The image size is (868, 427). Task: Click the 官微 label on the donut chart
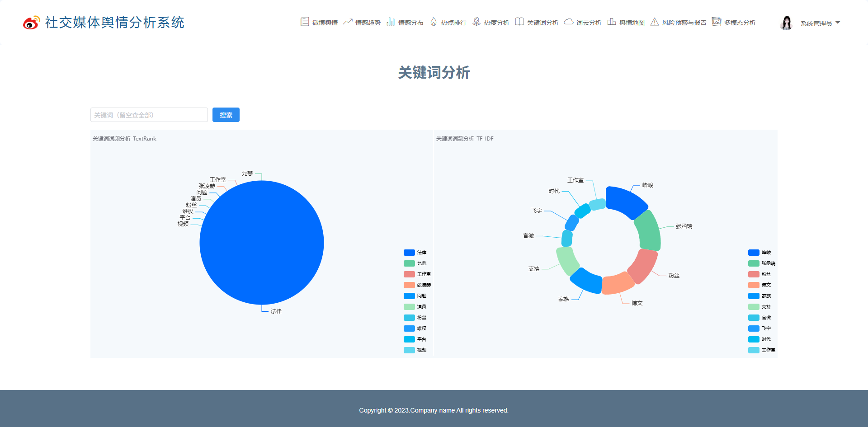point(528,236)
